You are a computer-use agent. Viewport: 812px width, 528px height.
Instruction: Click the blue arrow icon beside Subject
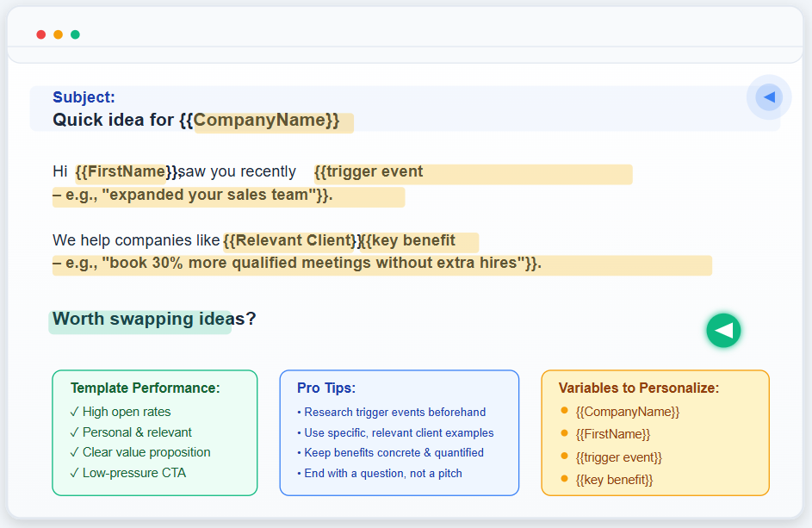click(769, 96)
